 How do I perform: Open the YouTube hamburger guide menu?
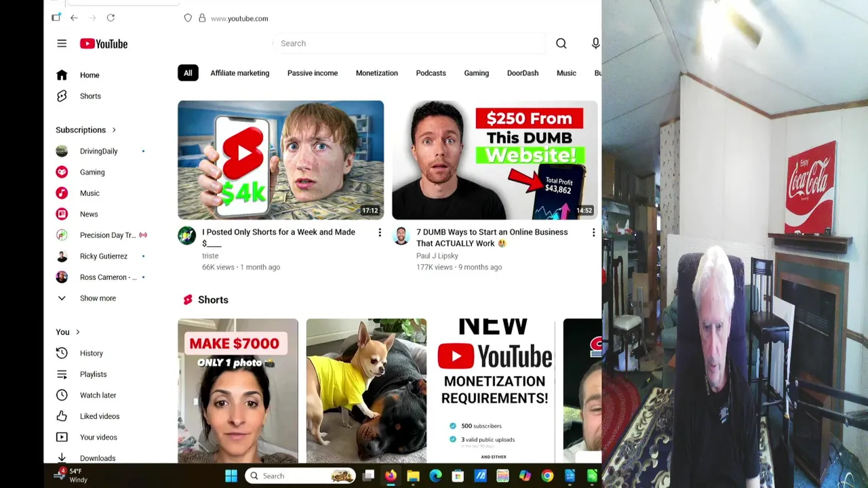(x=62, y=43)
